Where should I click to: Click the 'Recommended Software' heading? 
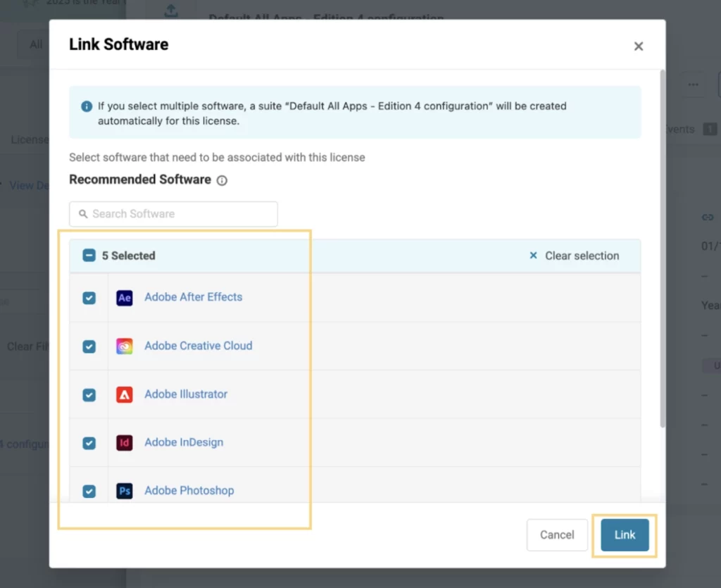point(140,180)
